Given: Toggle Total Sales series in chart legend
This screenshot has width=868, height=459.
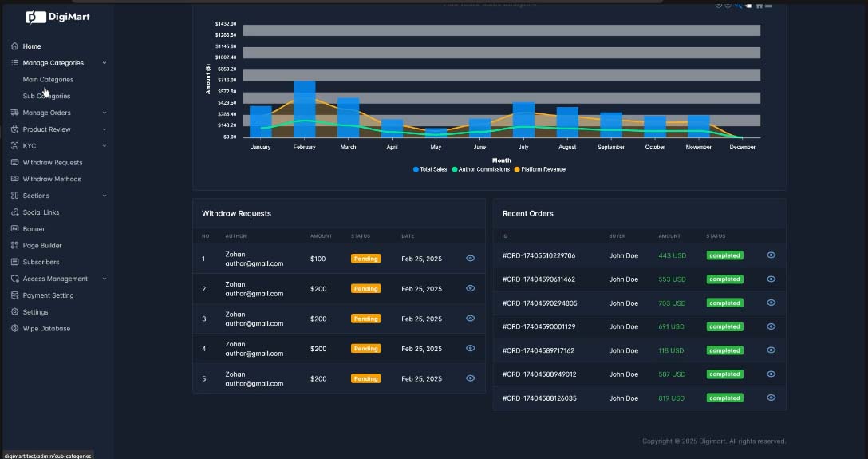Looking at the screenshot, I should [430, 169].
